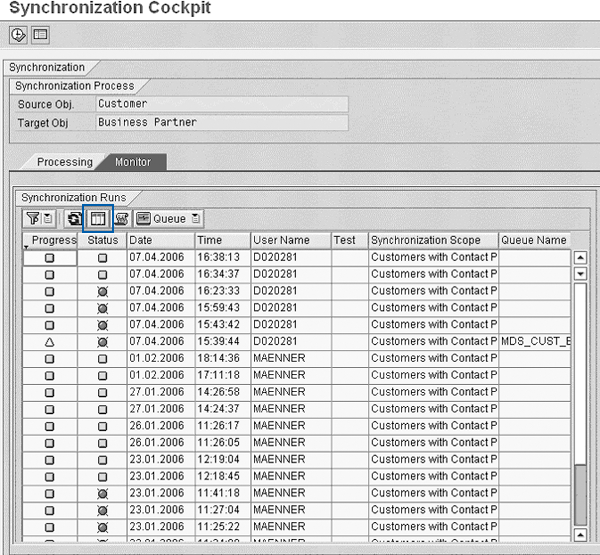
Task: Open the Queue button dropdown menu
Action: [196, 218]
